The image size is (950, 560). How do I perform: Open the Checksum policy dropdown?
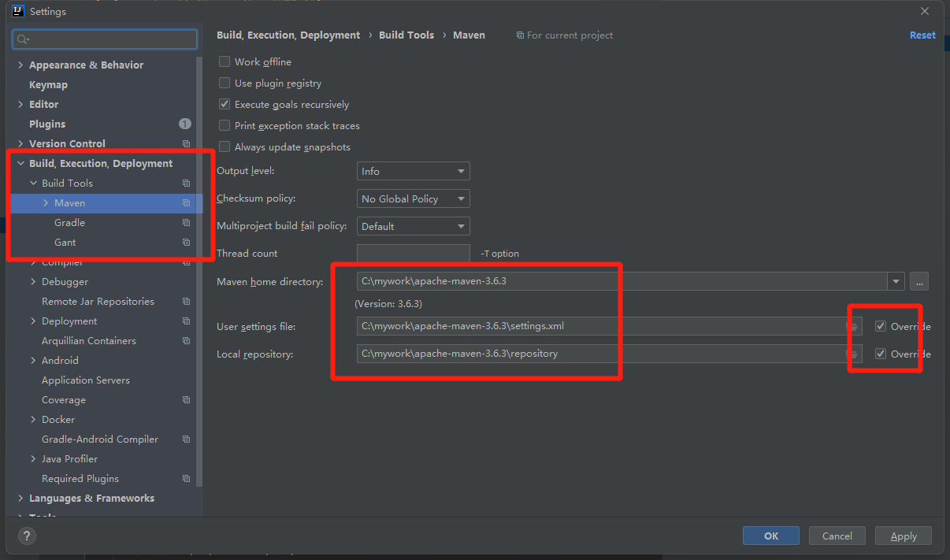coord(414,198)
